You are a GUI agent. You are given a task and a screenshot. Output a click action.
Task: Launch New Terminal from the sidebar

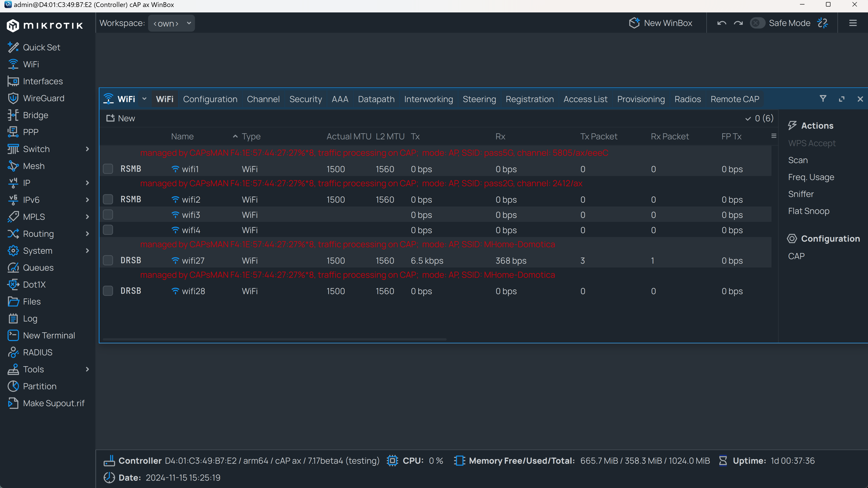13,335
